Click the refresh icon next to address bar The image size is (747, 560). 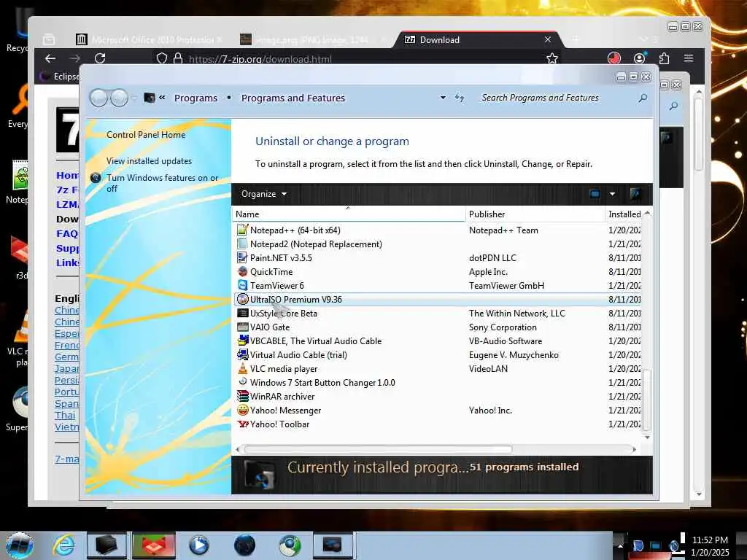click(460, 98)
